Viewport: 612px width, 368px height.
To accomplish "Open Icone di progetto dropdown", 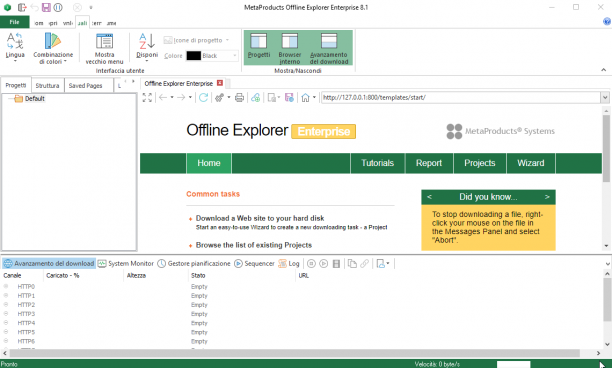I will coord(196,40).
